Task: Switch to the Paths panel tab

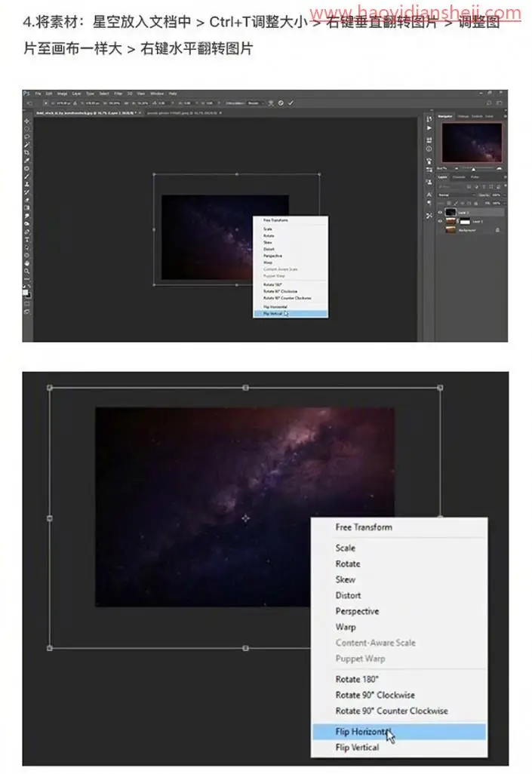Action: (x=475, y=177)
